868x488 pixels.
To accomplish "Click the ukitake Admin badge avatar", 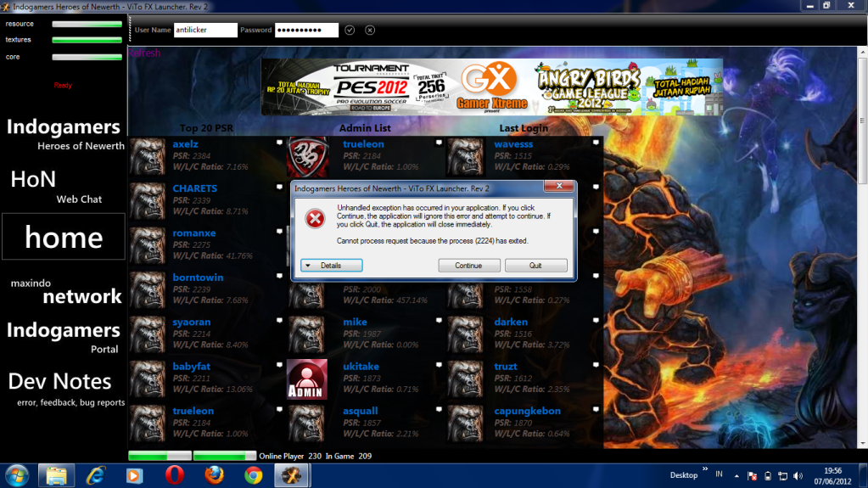I will tap(307, 379).
